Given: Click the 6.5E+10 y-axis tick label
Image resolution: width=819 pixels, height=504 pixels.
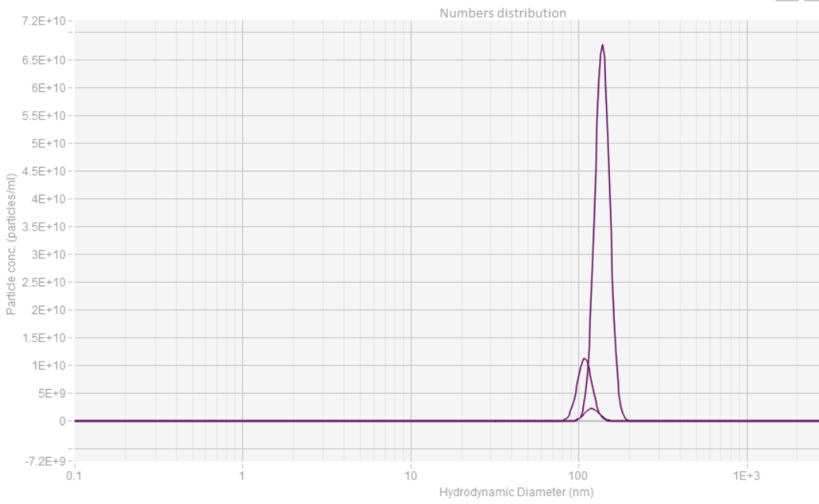Looking at the screenshot, I should 46,60.
